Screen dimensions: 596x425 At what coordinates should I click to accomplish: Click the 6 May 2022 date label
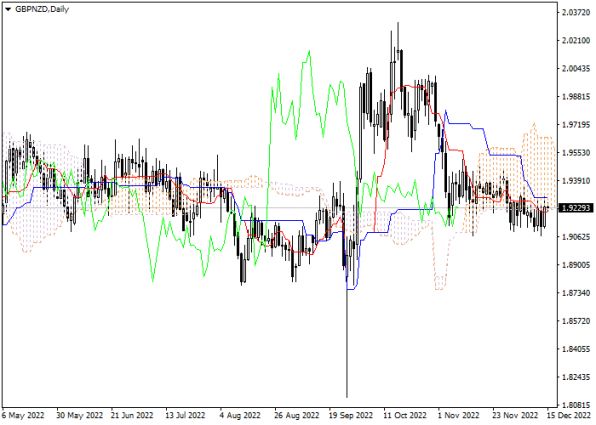click(x=24, y=414)
